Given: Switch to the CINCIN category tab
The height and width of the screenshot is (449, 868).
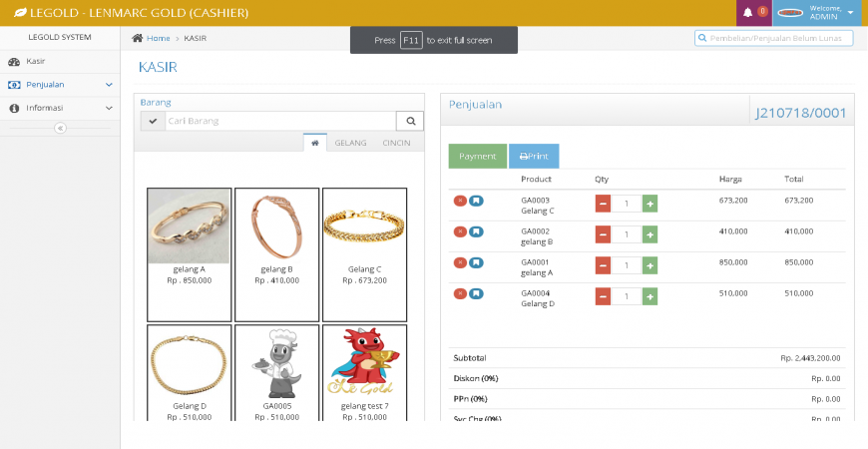Looking at the screenshot, I should pos(396,143).
